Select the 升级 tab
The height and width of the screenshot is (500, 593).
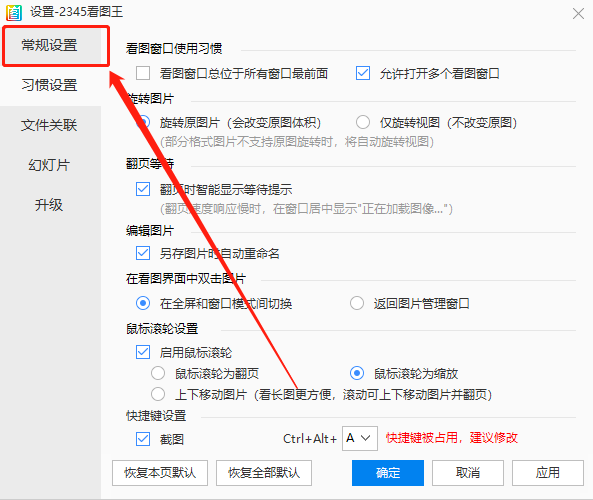(x=50, y=205)
